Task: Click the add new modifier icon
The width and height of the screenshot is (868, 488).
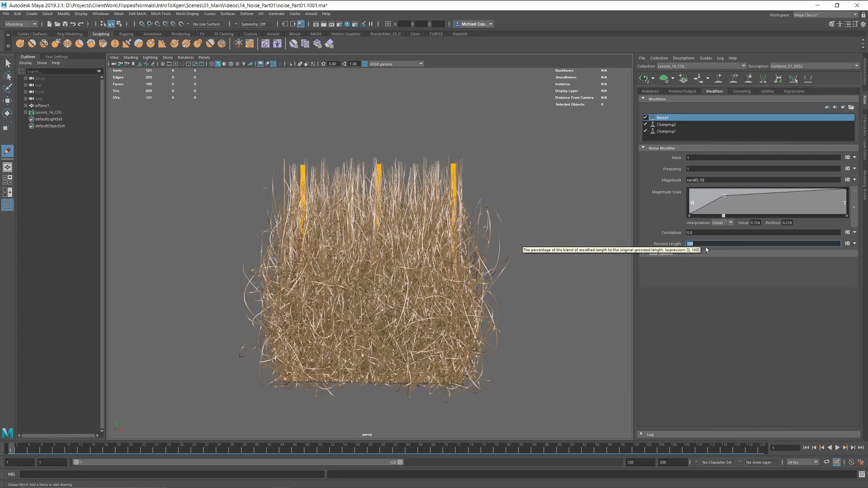Action: coord(843,107)
